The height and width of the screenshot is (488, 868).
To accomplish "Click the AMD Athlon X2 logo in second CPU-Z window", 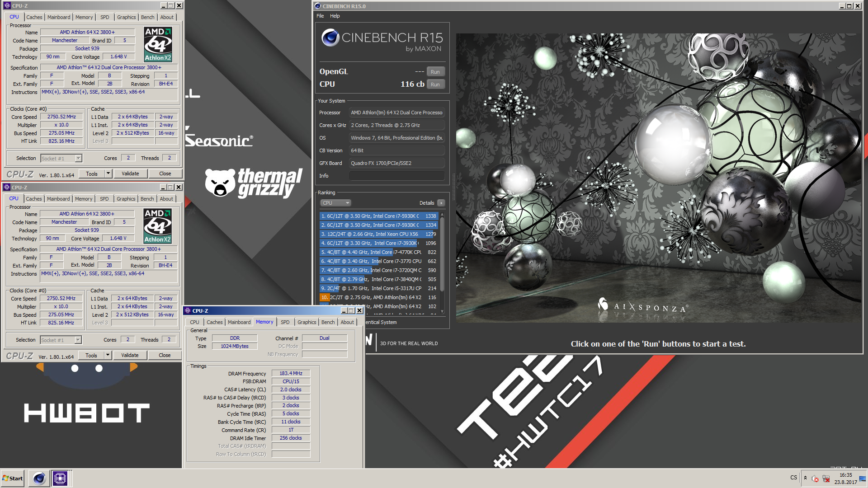I will click(157, 226).
